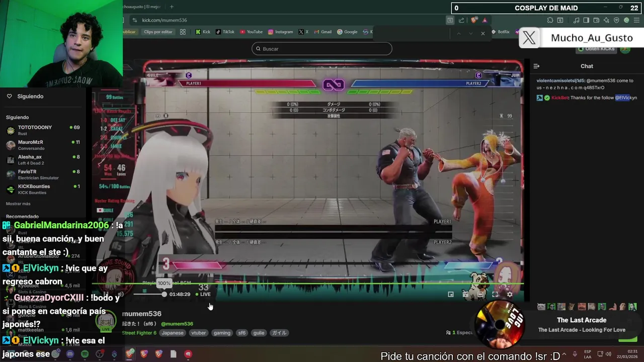Click the Japanese tag
This screenshot has height=362, width=644.
click(x=173, y=333)
